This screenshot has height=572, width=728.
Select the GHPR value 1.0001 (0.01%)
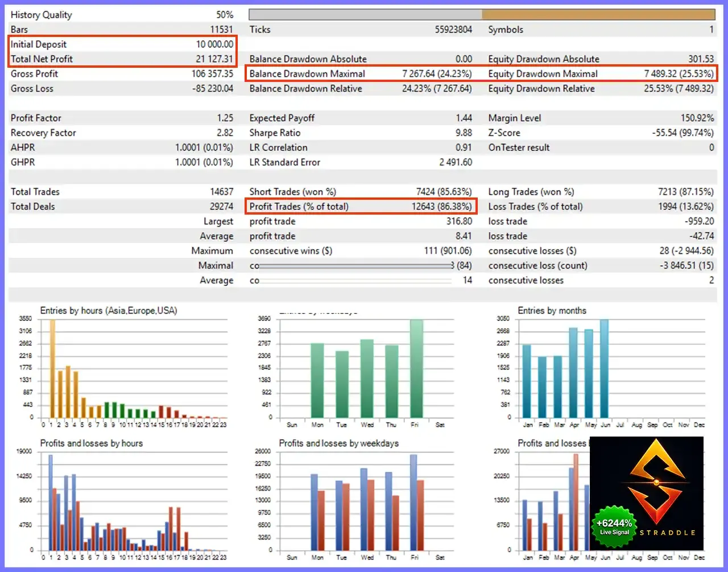click(x=204, y=163)
